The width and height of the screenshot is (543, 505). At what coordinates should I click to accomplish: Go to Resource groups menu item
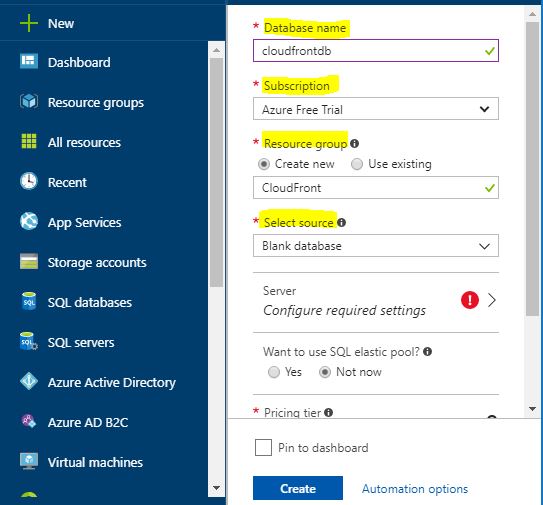click(x=96, y=103)
